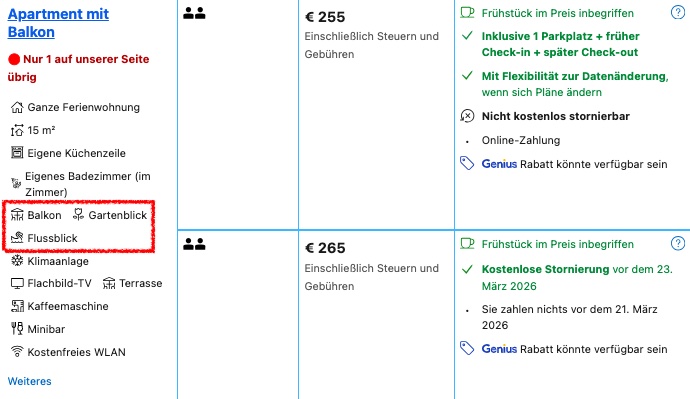Image resolution: width=690 pixels, height=399 pixels.
Task: Click the Klimaanlage snowflake icon
Action: coord(17,260)
